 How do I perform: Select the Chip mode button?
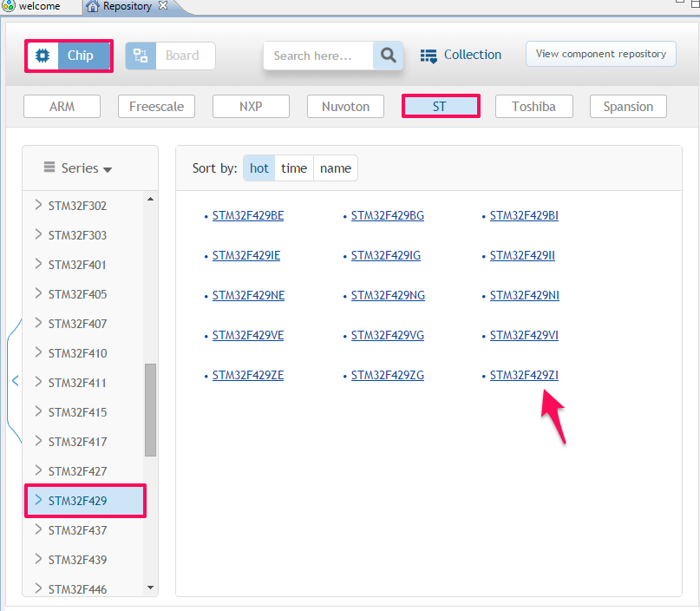click(x=69, y=56)
